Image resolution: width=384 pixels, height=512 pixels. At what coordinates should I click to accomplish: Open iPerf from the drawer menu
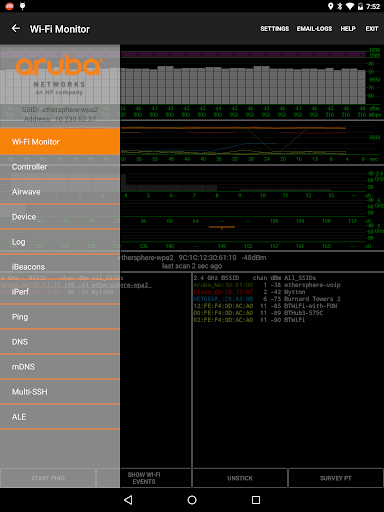click(60, 292)
